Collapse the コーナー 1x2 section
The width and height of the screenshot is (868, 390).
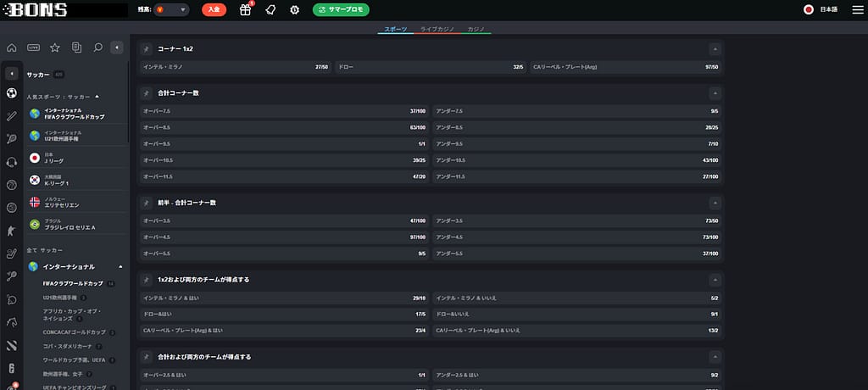715,49
